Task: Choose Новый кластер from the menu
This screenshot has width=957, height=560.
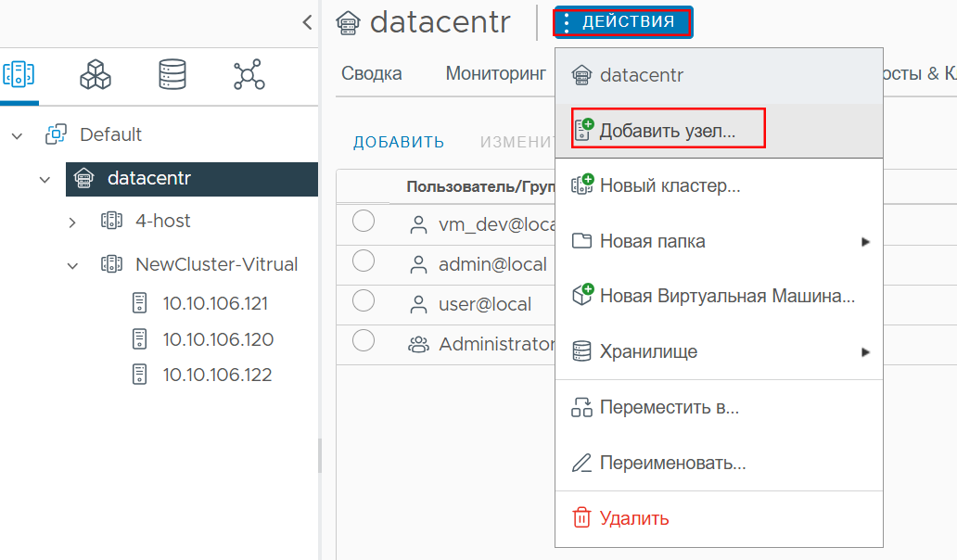Action: tap(719, 185)
